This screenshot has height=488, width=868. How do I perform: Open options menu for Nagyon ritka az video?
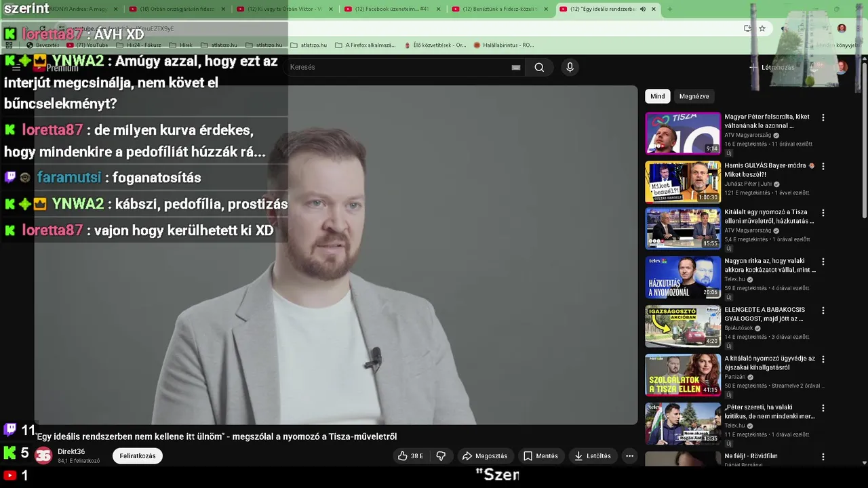point(823,262)
